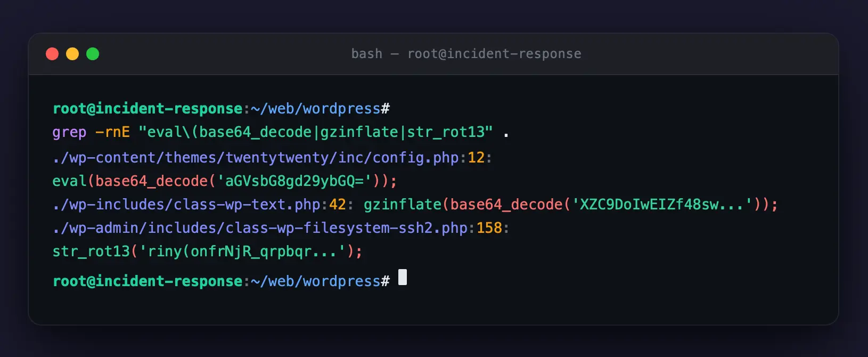This screenshot has width=868, height=357.
Task: Click the path './wp-content/themes/twentytwenty/inc/config.php'
Action: pyautogui.click(x=256, y=158)
